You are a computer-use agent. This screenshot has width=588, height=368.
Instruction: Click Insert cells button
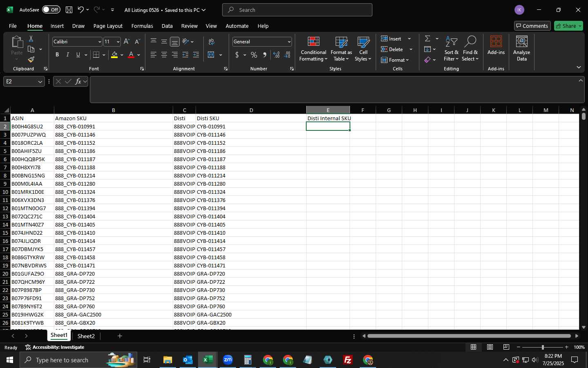tap(391, 38)
